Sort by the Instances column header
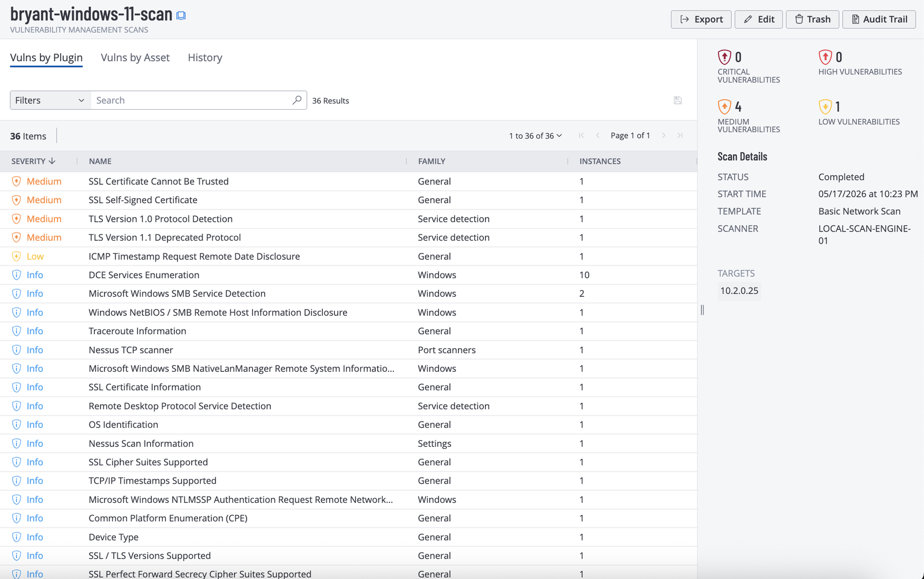The width and height of the screenshot is (924, 579). tap(600, 161)
